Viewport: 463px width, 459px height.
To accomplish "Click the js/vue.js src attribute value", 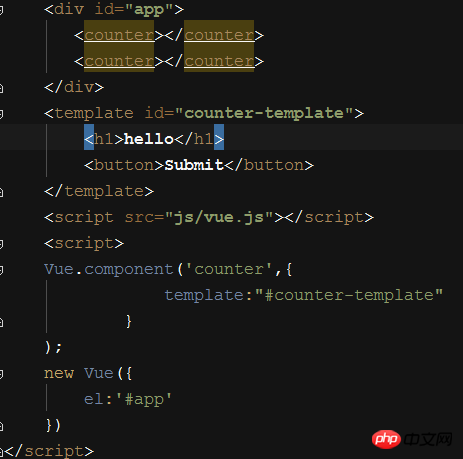I will (219, 217).
